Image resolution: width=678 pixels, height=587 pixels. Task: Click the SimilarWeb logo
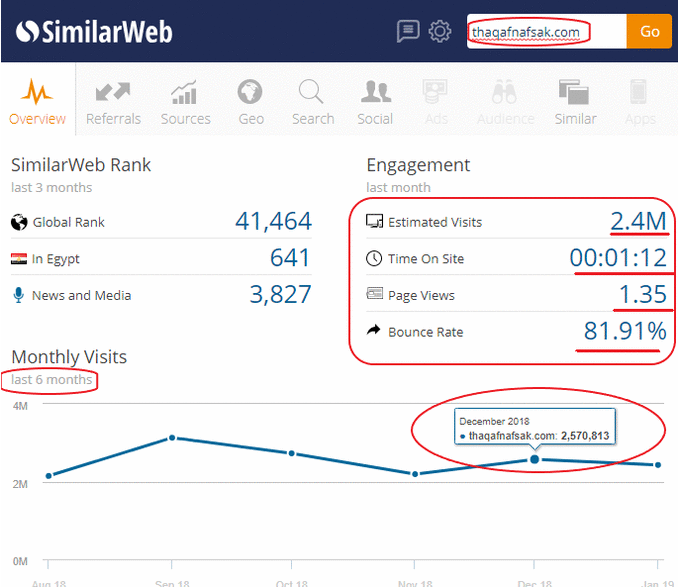[94, 32]
